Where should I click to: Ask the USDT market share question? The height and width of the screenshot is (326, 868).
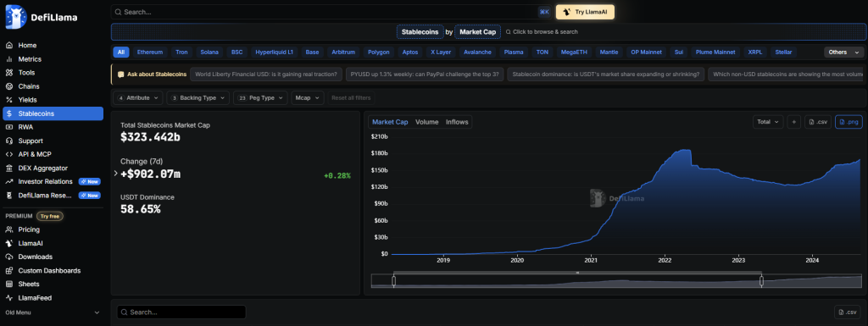[x=606, y=74]
